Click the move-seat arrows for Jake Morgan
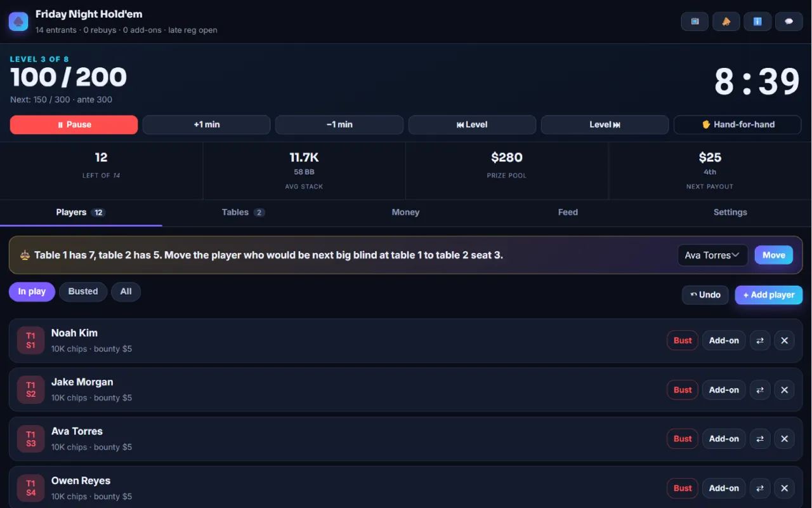 (760, 390)
